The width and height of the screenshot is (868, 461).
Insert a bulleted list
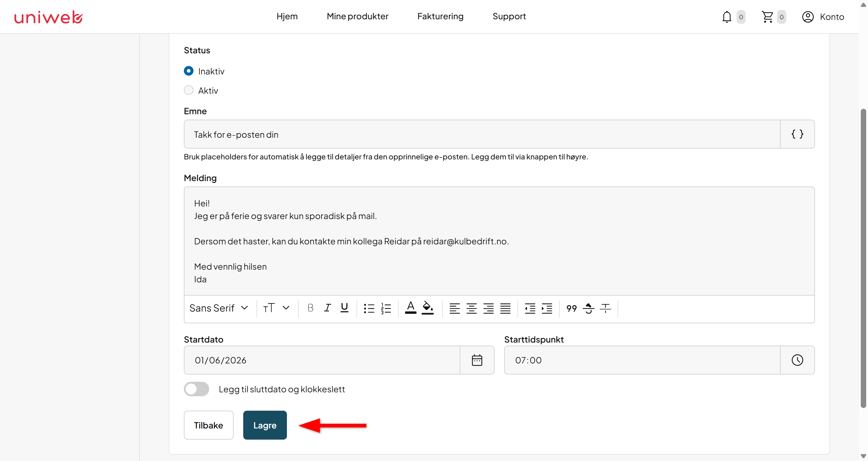369,308
